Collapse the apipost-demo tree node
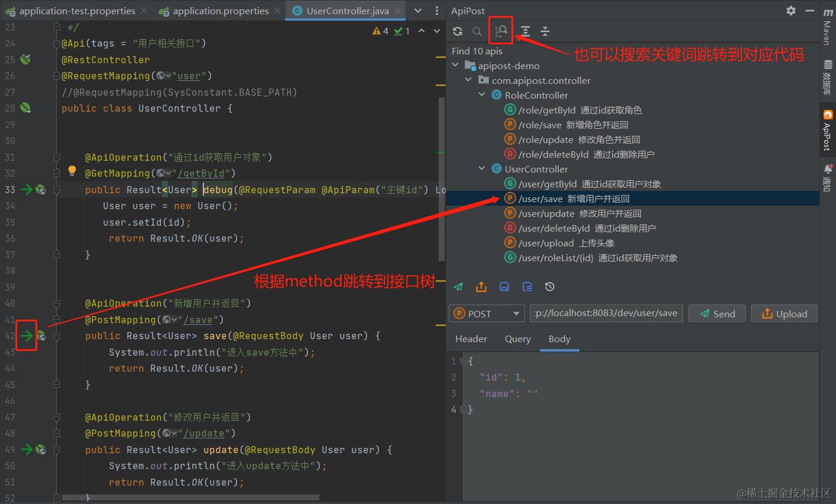Image resolution: width=836 pixels, height=504 pixels. pyautogui.click(x=455, y=65)
